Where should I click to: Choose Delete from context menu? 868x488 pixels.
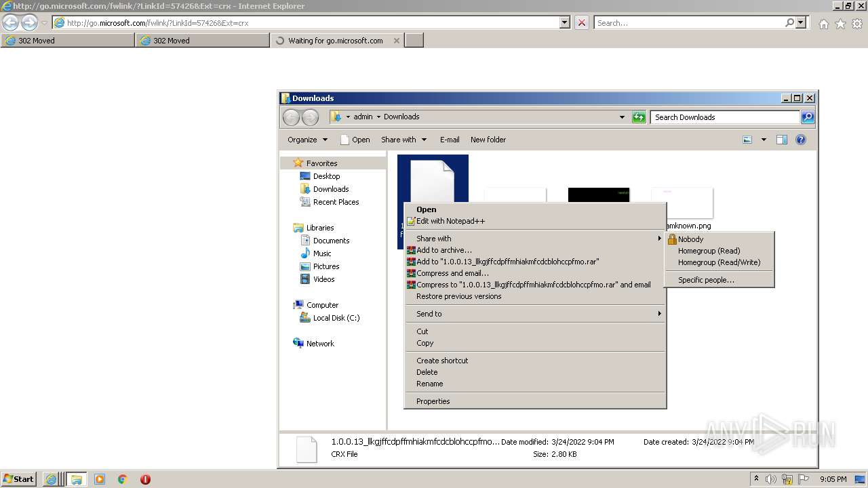coord(535,372)
